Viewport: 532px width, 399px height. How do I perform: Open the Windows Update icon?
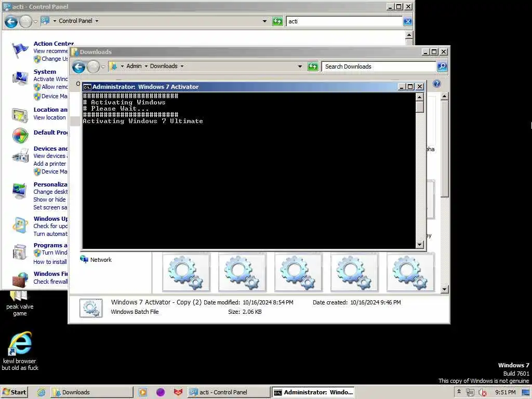(20, 225)
